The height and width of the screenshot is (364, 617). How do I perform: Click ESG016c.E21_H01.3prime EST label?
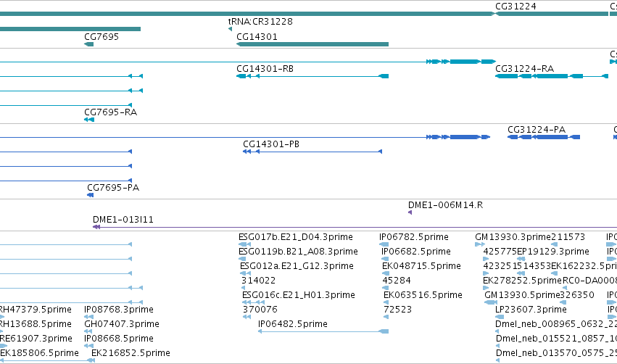[299, 295]
